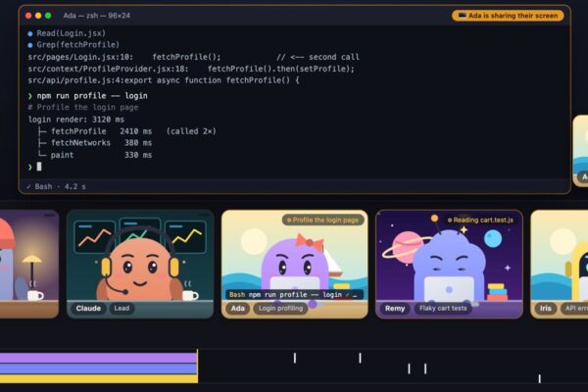
Task: Open Ada's video tile with the purple character
Action: 295,264
